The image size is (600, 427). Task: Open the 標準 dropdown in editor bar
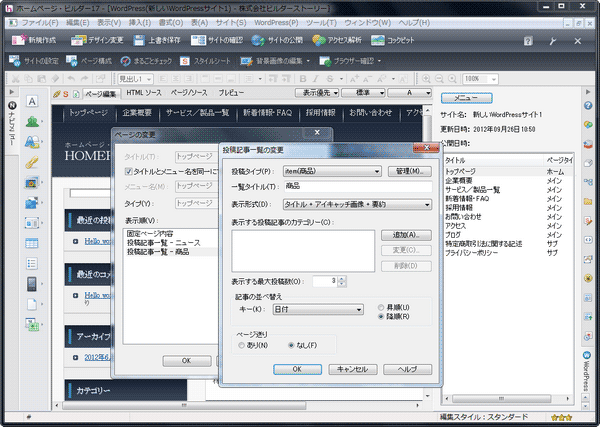click(x=363, y=93)
